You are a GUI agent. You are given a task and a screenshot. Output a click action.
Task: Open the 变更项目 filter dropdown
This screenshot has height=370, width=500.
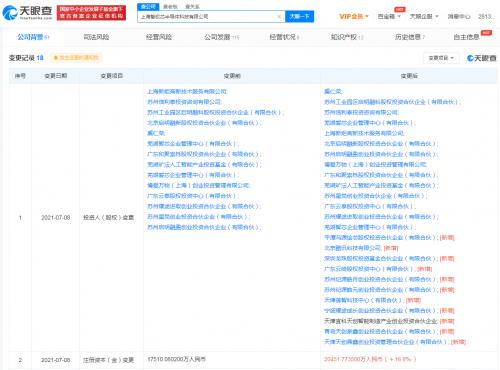(x=441, y=58)
